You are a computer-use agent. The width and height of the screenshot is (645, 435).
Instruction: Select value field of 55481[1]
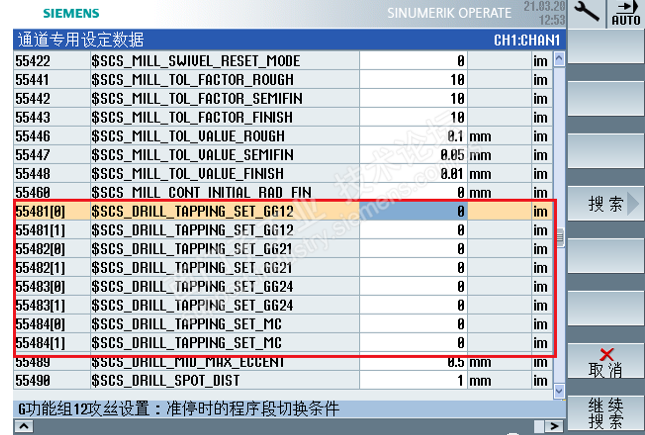coord(413,230)
